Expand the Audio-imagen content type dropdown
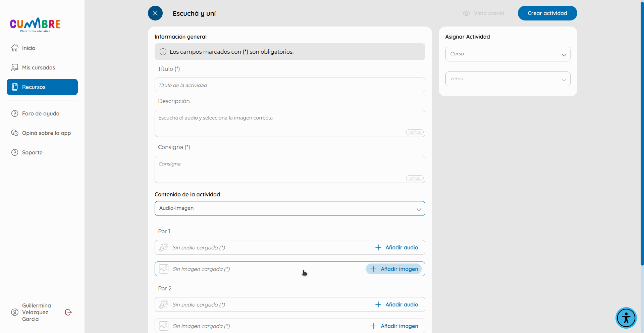 (290, 208)
